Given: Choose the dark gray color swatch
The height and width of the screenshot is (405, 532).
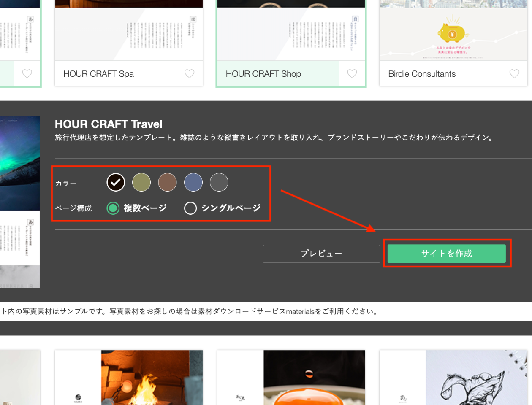Looking at the screenshot, I should 219,182.
